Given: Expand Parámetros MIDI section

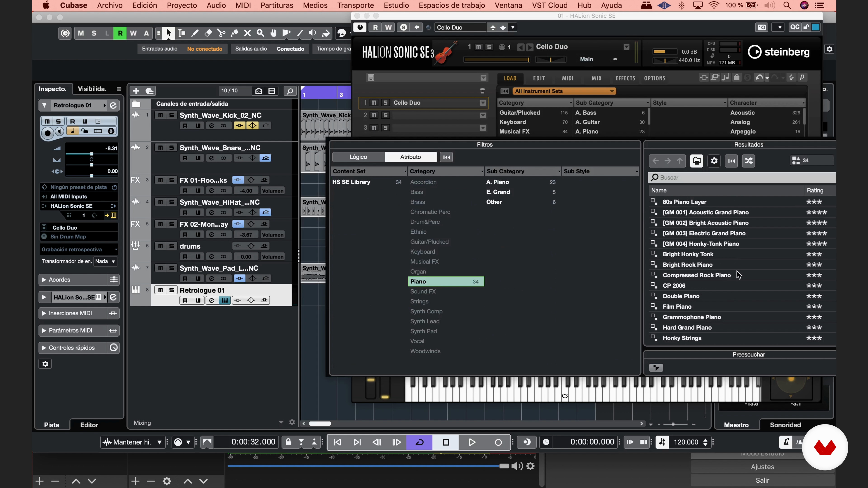Looking at the screenshot, I should [x=44, y=330].
